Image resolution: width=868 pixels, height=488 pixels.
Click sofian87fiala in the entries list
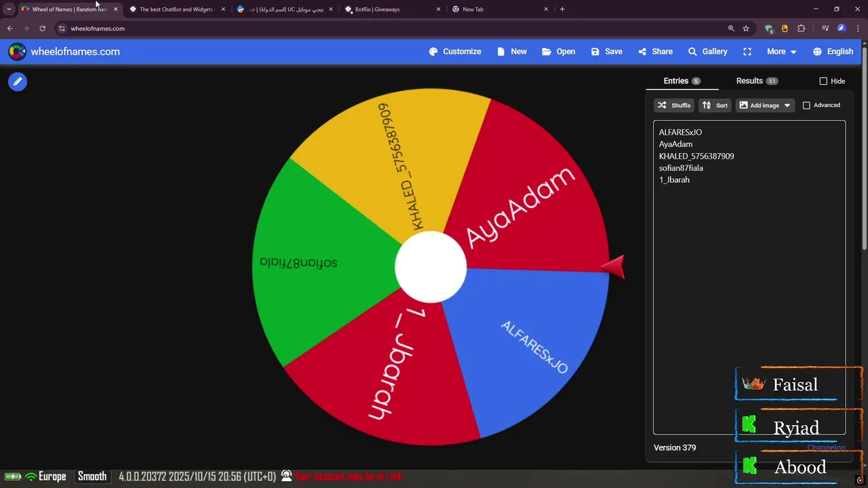681,168
